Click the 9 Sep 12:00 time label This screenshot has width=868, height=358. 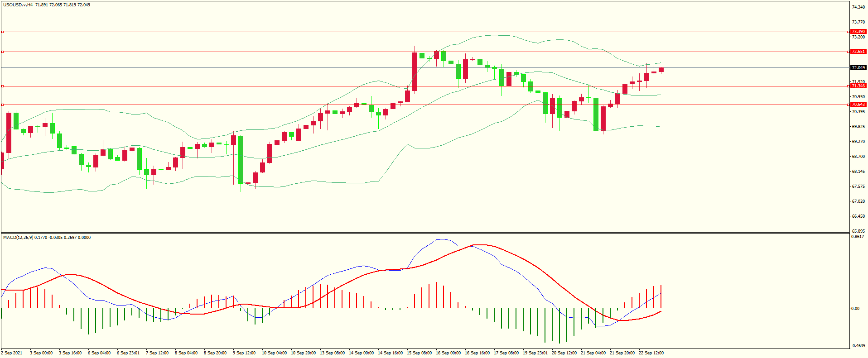click(x=244, y=353)
